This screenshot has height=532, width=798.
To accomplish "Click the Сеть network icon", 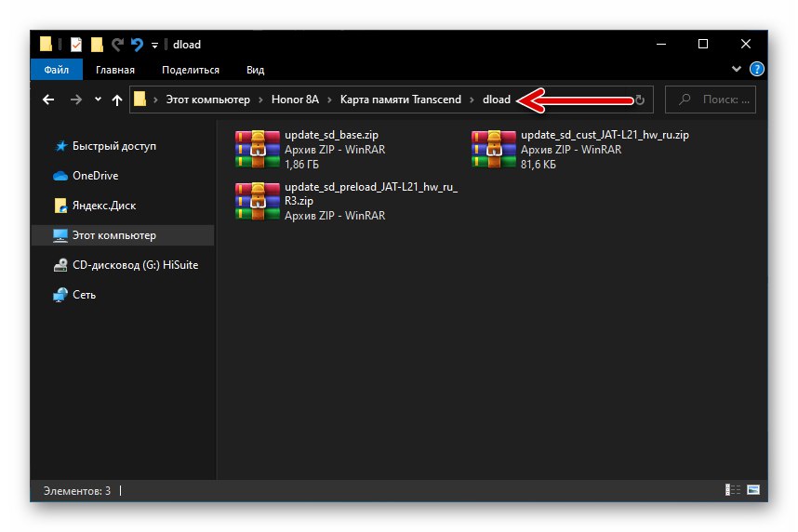I will coord(60,295).
